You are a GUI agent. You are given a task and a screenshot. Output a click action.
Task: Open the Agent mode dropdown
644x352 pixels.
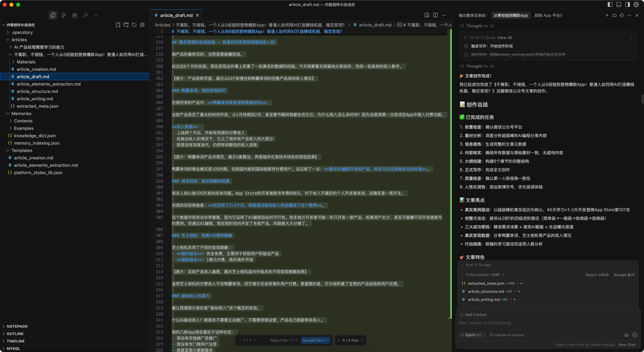(473, 335)
